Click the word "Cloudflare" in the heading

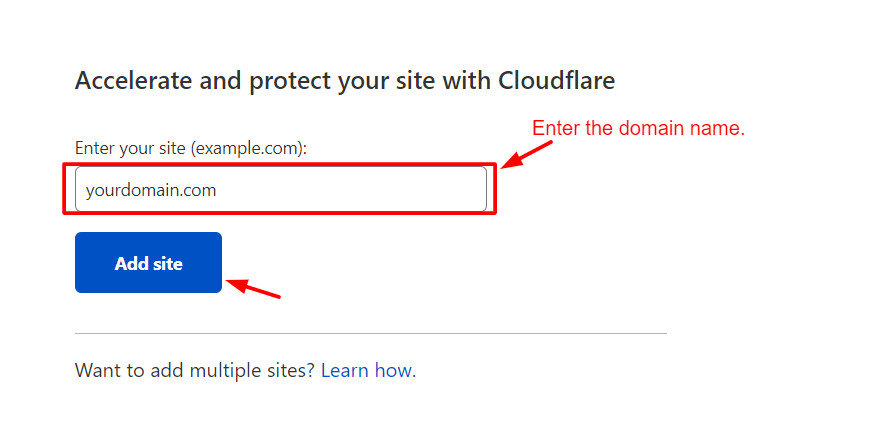[x=556, y=80]
